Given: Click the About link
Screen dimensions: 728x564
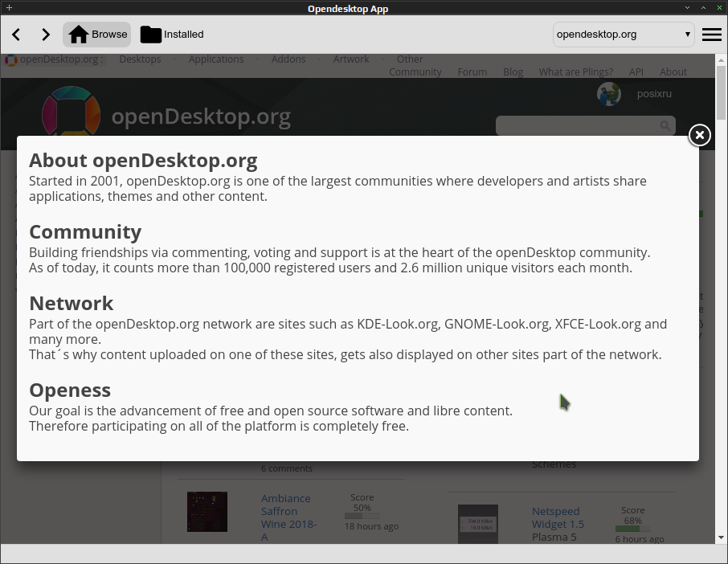Looking at the screenshot, I should (673, 72).
